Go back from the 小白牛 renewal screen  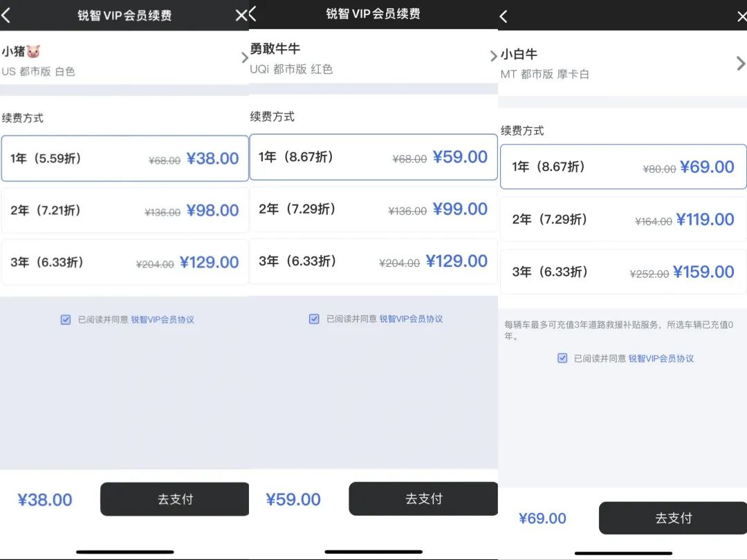click(504, 17)
